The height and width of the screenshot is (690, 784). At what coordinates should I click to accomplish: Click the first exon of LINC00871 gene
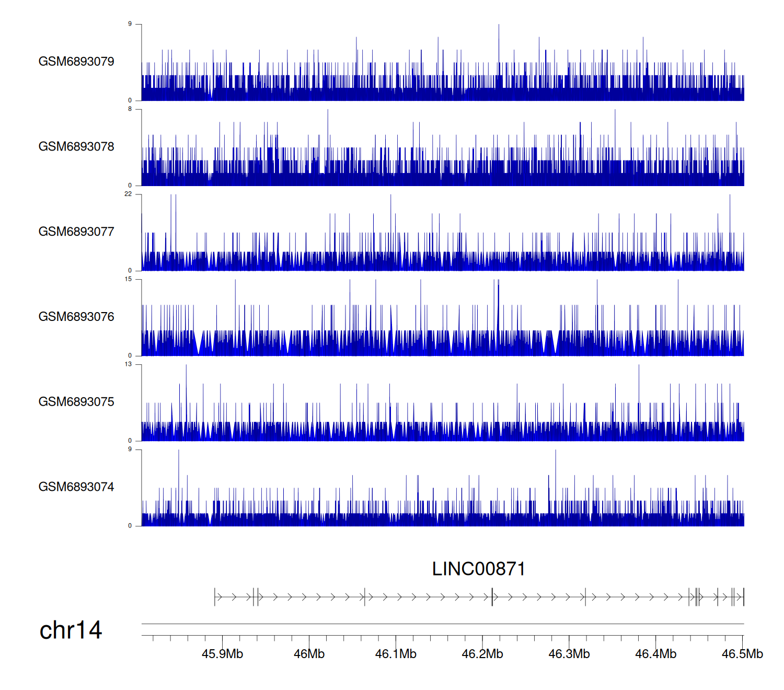click(x=215, y=597)
